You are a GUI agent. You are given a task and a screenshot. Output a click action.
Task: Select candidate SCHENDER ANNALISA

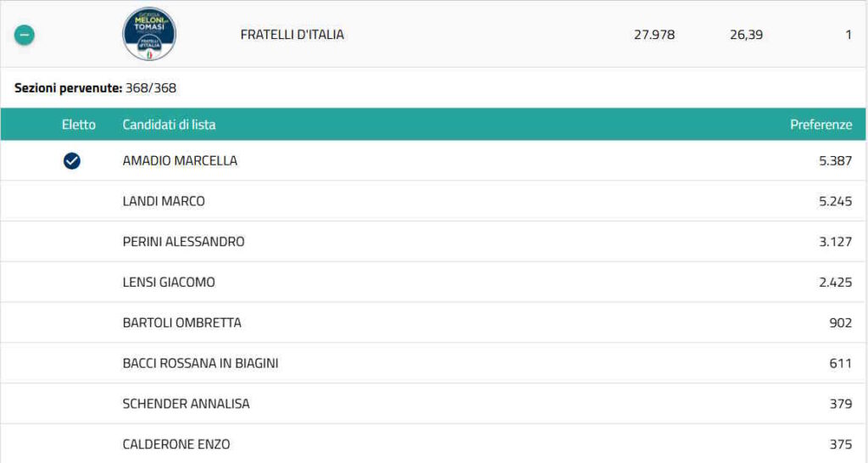(x=186, y=404)
